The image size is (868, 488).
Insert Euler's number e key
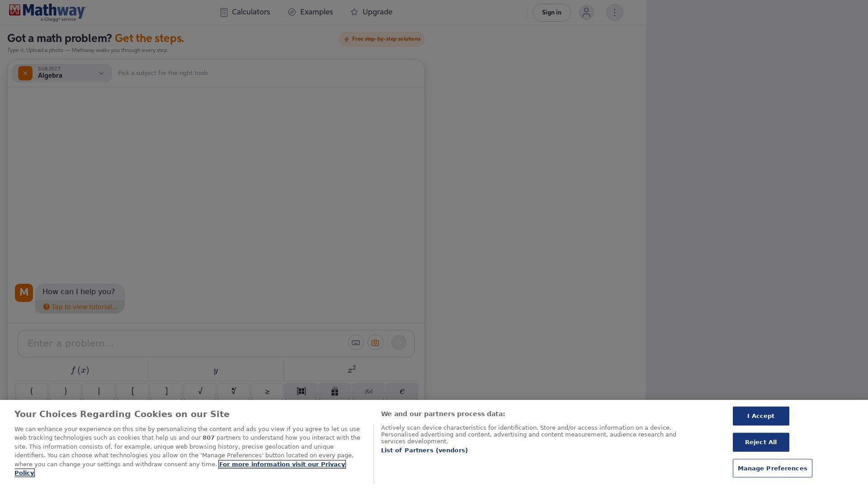pos(402,391)
